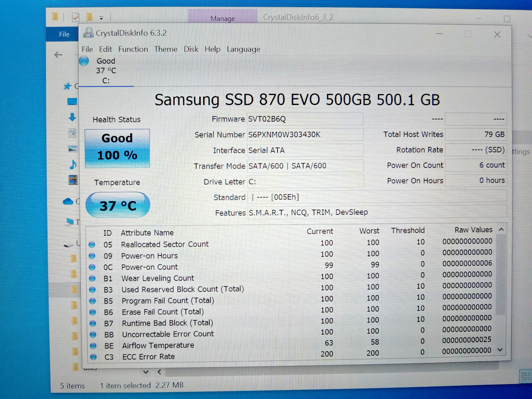Click the SMART attribute list scrollbar thumb
Image resolution: width=532 pixels, height=399 pixels.
coord(500,274)
